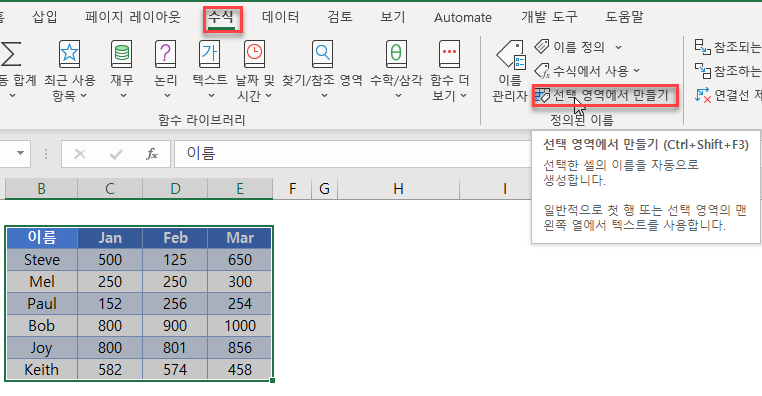Image resolution: width=762 pixels, height=396 pixels.
Task: Click Trace Dependents (참조하는) icon
Action: (x=703, y=71)
